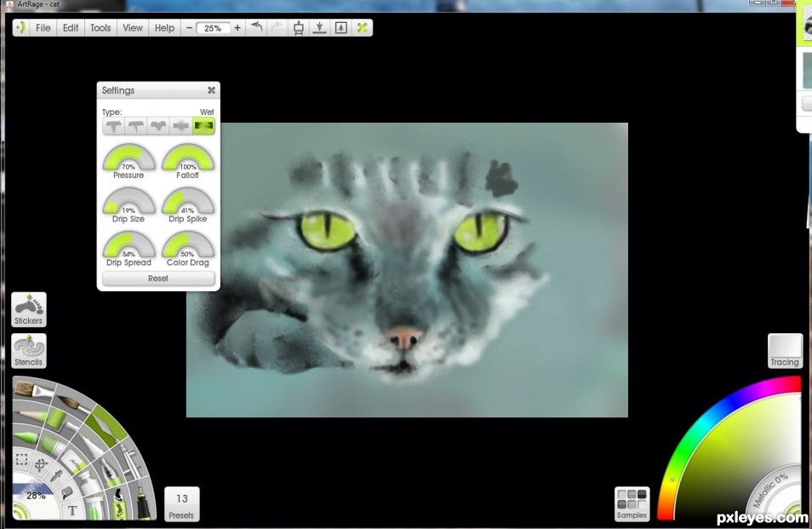Viewport: 812px width, 529px height.
Task: Select the Color Sampler eyedropper tool
Action: tap(56, 475)
